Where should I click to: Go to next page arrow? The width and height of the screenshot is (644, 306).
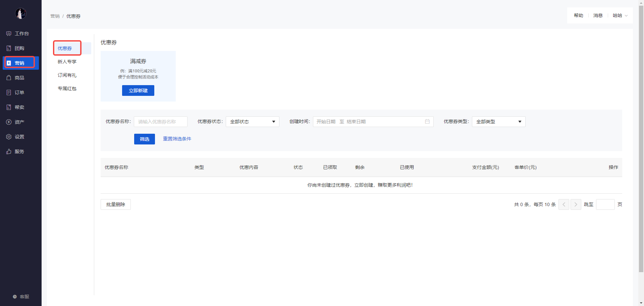point(576,204)
